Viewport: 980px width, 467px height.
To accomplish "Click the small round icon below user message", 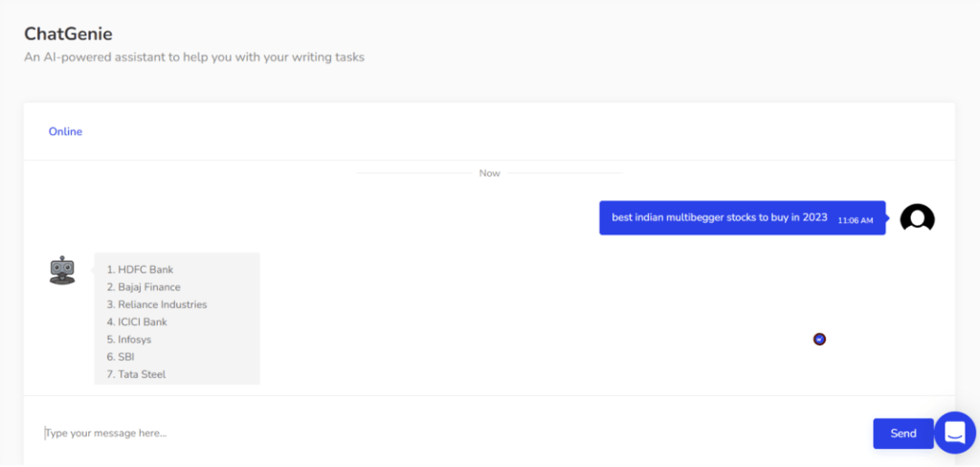I will tap(819, 339).
